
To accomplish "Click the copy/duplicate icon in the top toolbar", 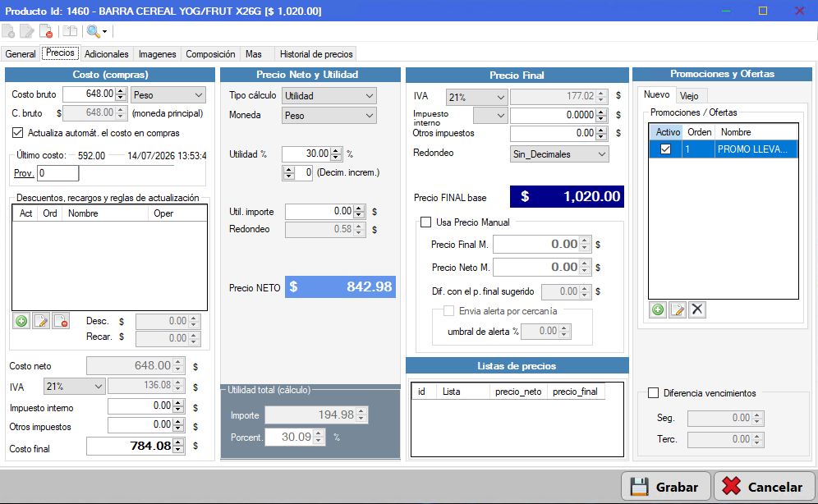I will pyautogui.click(x=70, y=32).
